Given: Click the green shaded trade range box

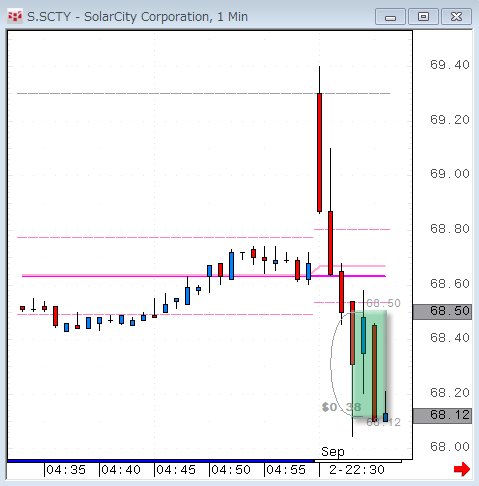Looking at the screenshot, I should (369, 364).
